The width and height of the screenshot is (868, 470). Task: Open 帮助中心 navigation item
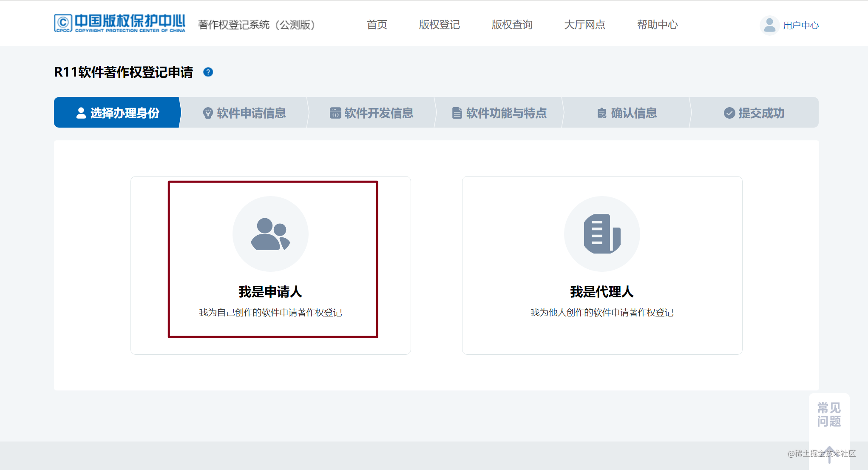point(658,25)
